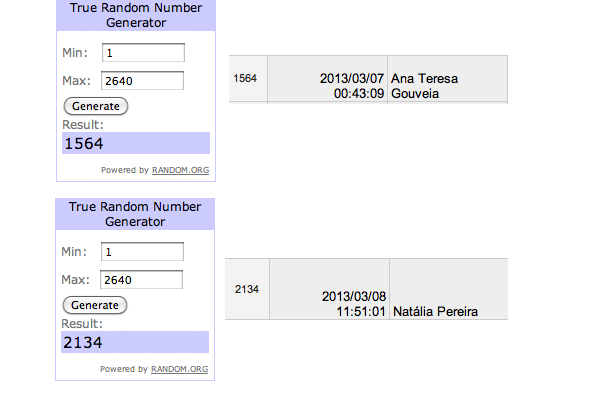600x397 pixels.
Task: Open the lower RANDOM.ORG link
Action: (179, 369)
